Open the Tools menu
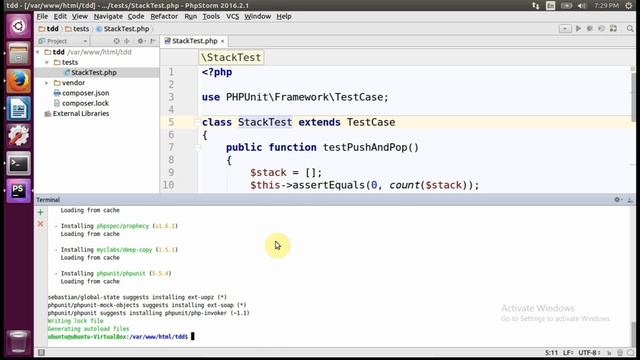 click(x=211, y=16)
